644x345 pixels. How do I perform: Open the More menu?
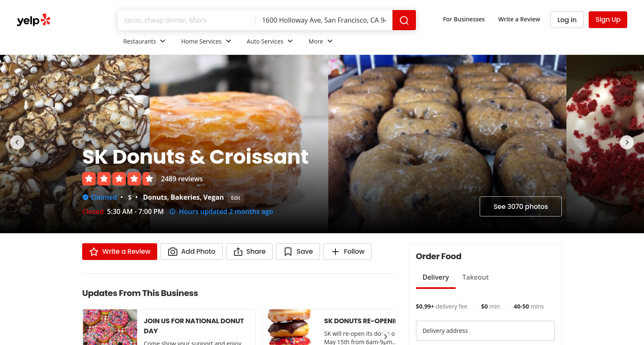tap(320, 41)
